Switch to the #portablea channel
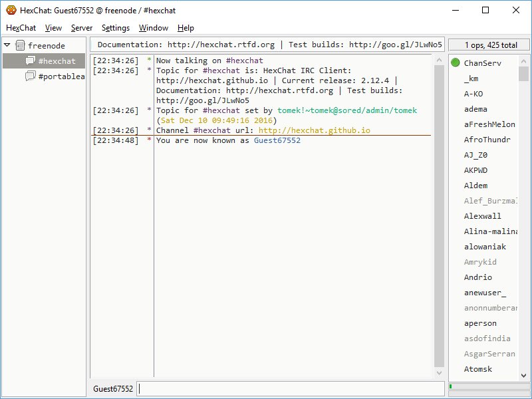The image size is (532, 399). point(44,76)
